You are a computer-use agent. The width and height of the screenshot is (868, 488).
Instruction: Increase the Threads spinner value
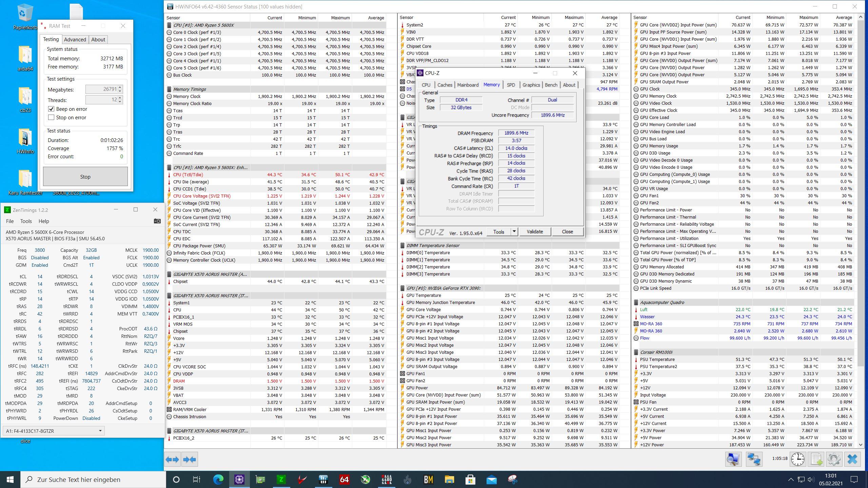pyautogui.click(x=120, y=98)
